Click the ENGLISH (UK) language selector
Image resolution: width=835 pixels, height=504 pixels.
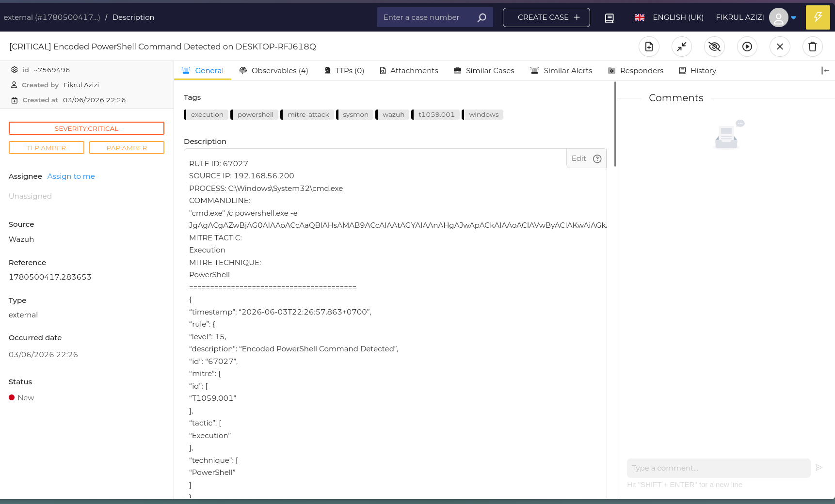678,17
